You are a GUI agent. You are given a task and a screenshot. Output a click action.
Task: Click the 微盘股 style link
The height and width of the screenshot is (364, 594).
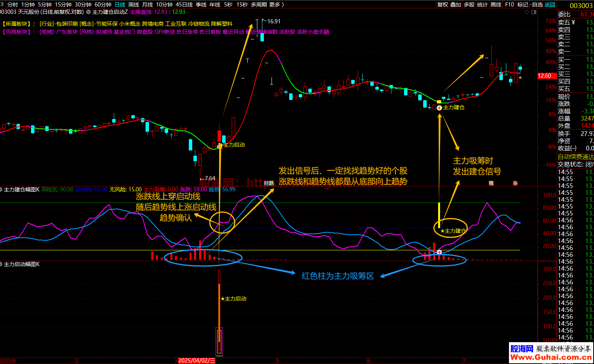pyautogui.click(x=145, y=32)
